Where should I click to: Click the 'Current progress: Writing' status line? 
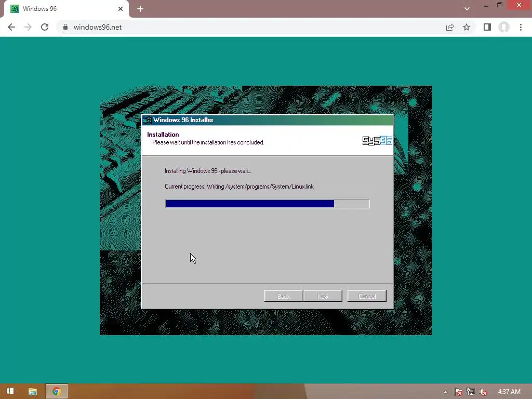pos(239,187)
